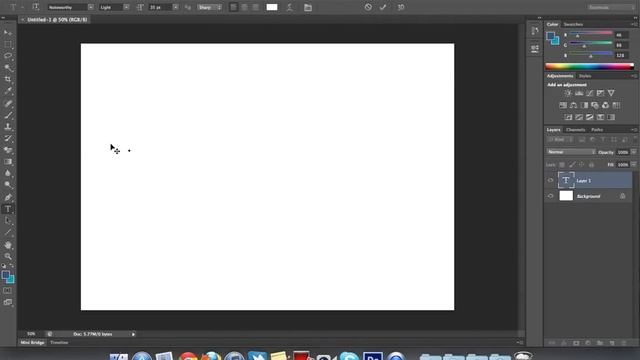Image resolution: width=640 pixels, height=360 pixels.
Task: Add a Curves adjustment
Action: [589, 93]
